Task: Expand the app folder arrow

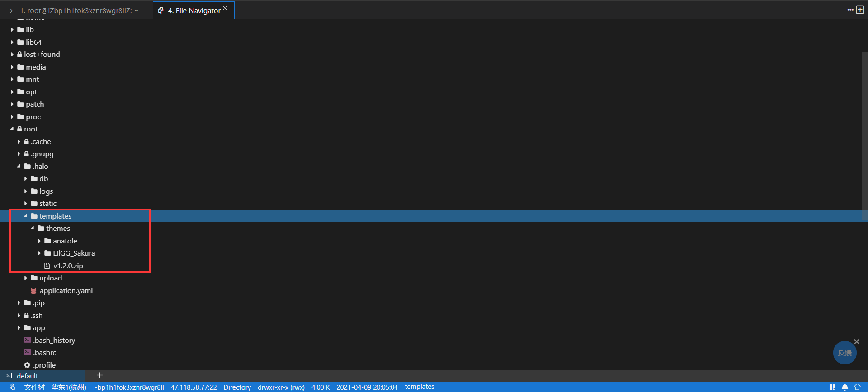Action: 19,327
